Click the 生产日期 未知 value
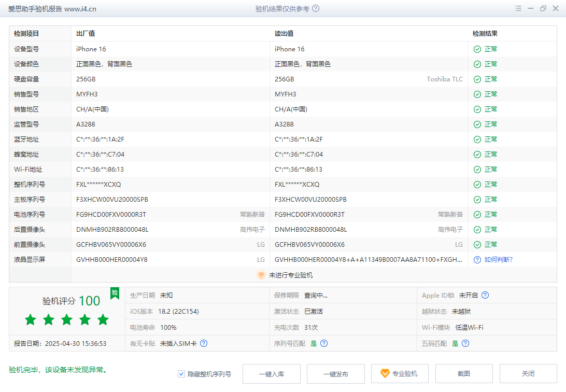The width and height of the screenshot is (566, 392). 166,295
